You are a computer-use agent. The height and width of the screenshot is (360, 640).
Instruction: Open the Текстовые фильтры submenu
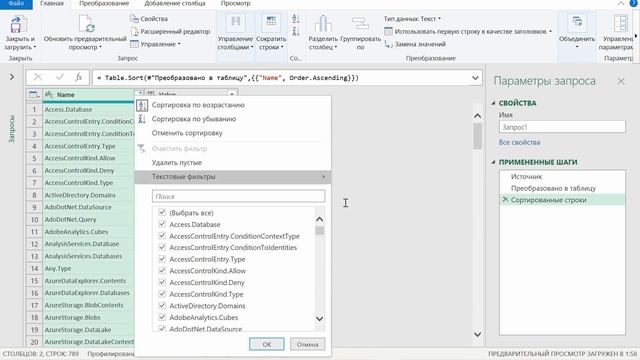pos(233,177)
